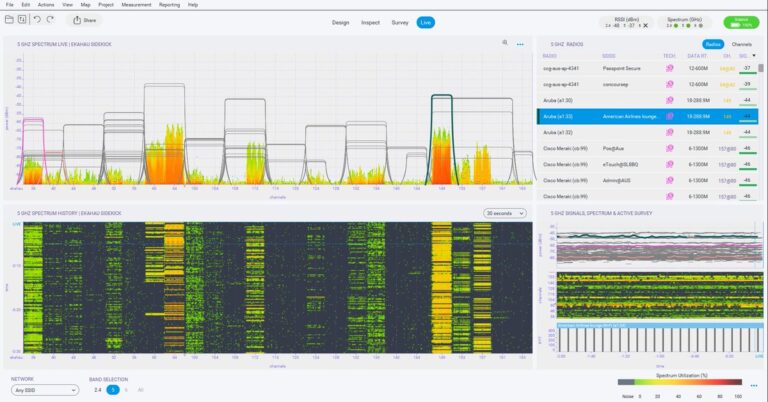Open the View menu
The image size is (768, 402).
pos(68,5)
